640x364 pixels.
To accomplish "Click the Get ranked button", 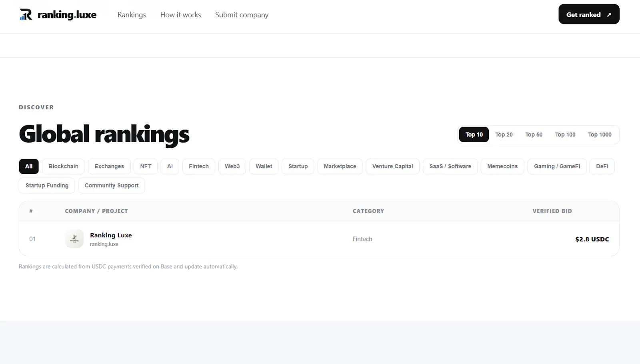I will click(589, 14).
